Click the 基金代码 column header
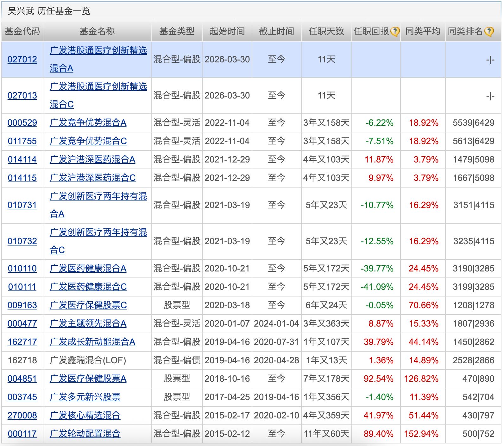Screen dimensions: 504x446 pyautogui.click(x=22, y=31)
